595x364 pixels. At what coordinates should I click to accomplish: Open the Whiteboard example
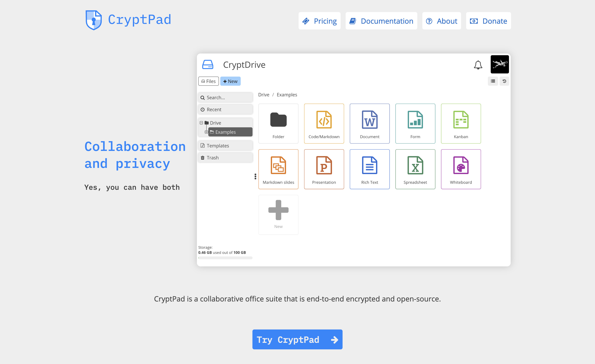461,169
